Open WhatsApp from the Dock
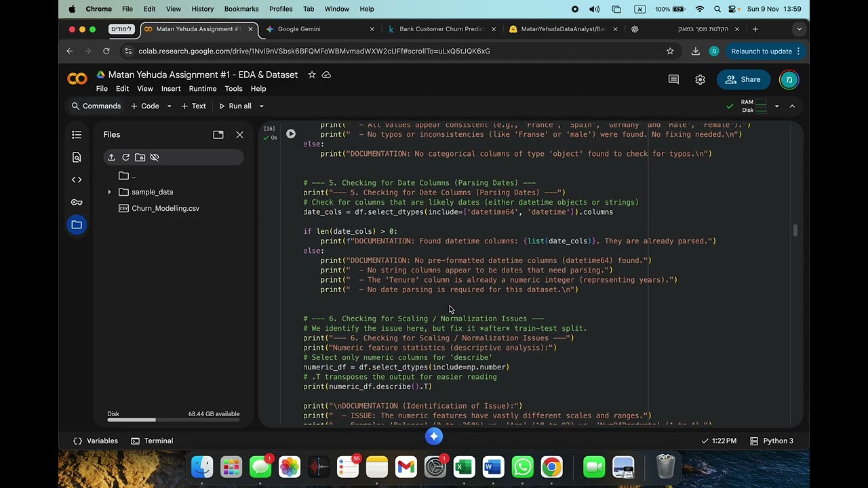Viewport: 868px width, 488px height. 523,467
